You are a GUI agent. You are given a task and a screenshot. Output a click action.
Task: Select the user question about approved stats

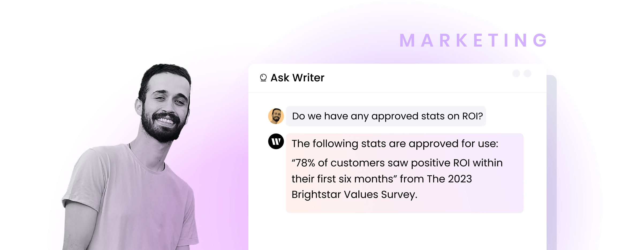click(387, 116)
